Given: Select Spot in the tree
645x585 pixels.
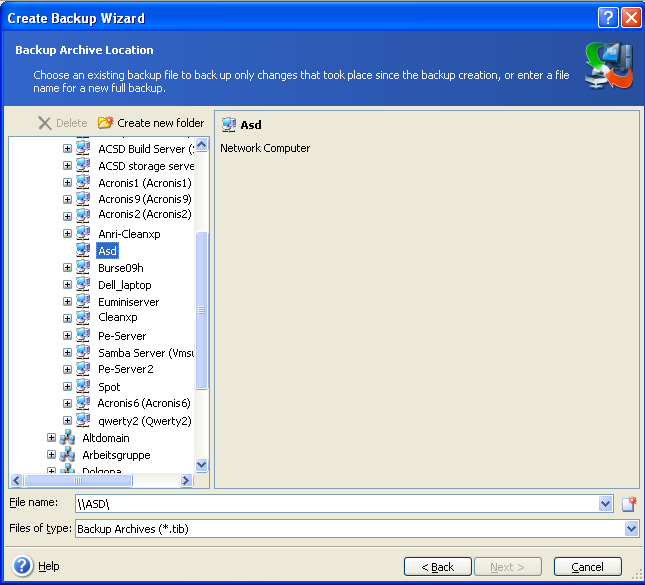Looking at the screenshot, I should (x=109, y=387).
